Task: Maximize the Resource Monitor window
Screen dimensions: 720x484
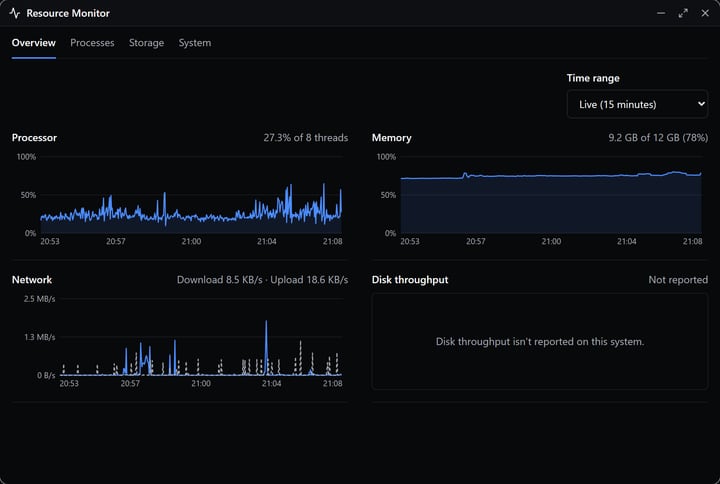Action: pos(683,13)
